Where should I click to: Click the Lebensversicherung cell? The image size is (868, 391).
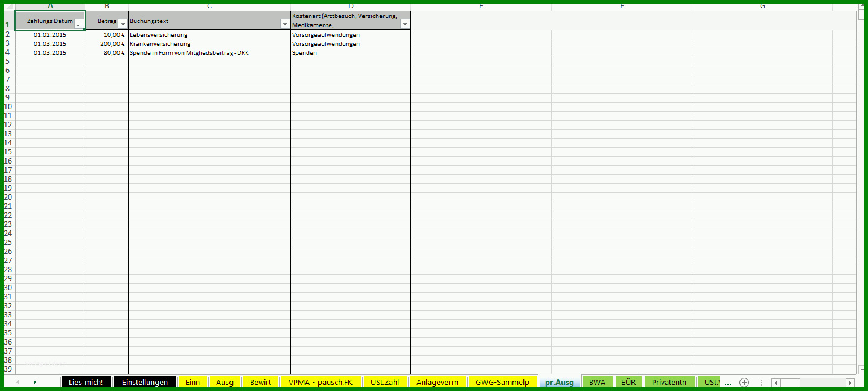pos(209,34)
